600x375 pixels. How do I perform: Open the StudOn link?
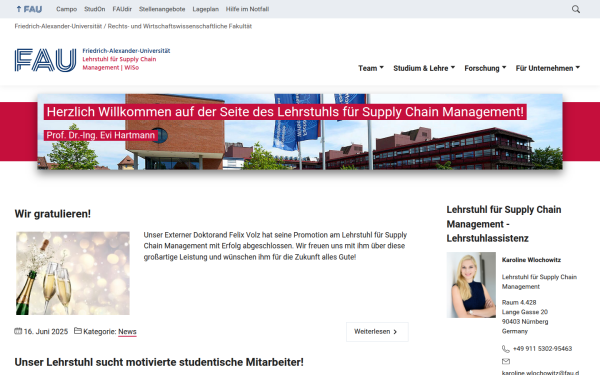[x=95, y=9]
